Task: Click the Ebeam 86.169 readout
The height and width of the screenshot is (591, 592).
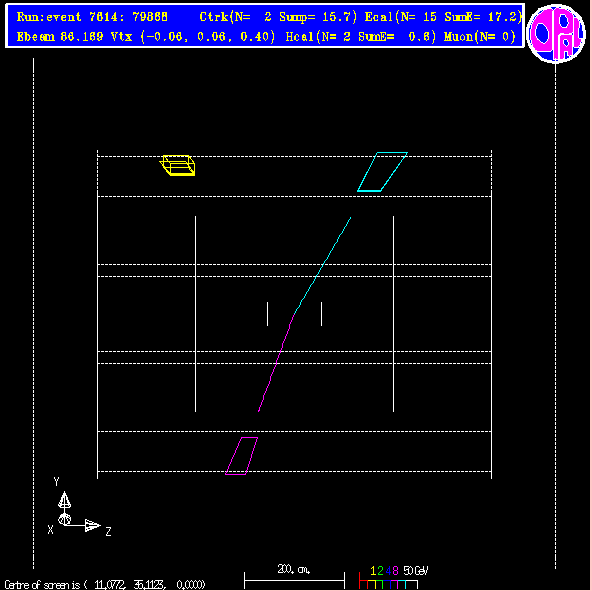Action: (x=60, y=37)
